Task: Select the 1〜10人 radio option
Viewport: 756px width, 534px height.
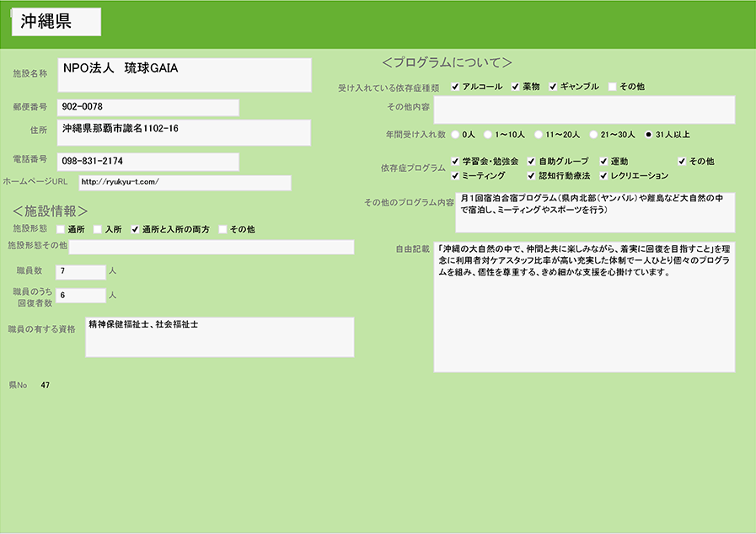Action: tap(488, 134)
